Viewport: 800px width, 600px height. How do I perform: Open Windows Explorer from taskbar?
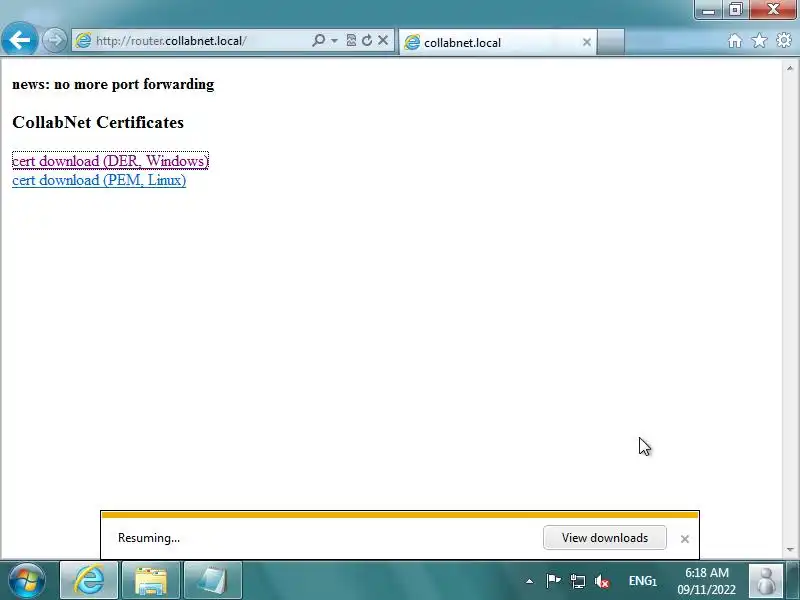coord(151,581)
